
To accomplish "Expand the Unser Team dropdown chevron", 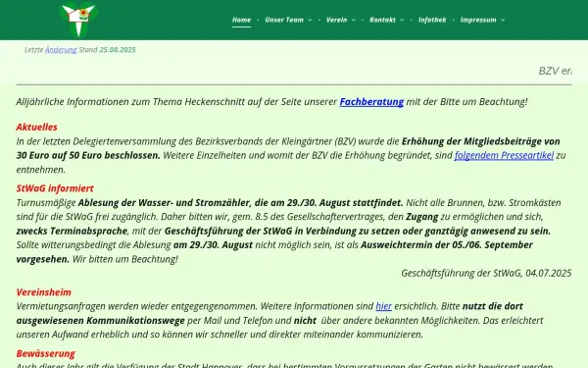I will click(310, 21).
